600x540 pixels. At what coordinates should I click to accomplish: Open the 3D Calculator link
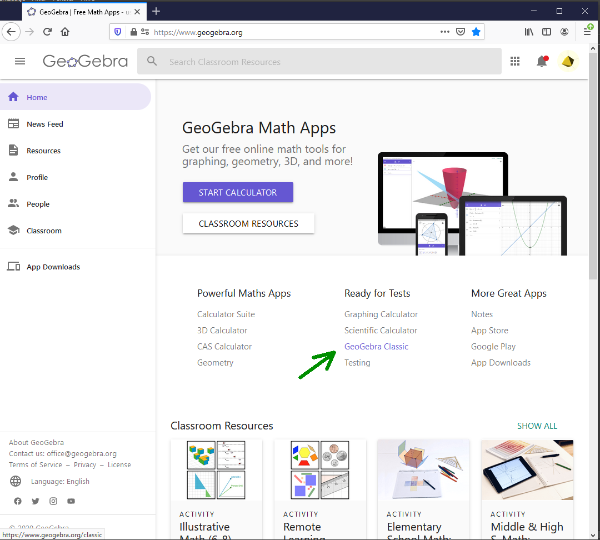[222, 330]
